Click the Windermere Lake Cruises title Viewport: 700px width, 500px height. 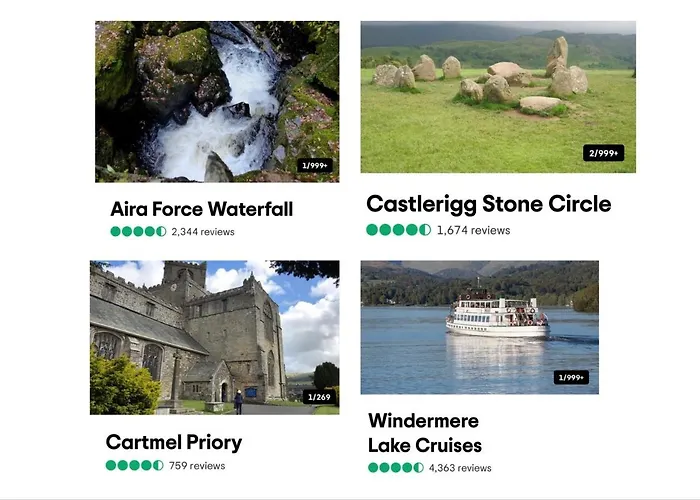pyautogui.click(x=425, y=433)
